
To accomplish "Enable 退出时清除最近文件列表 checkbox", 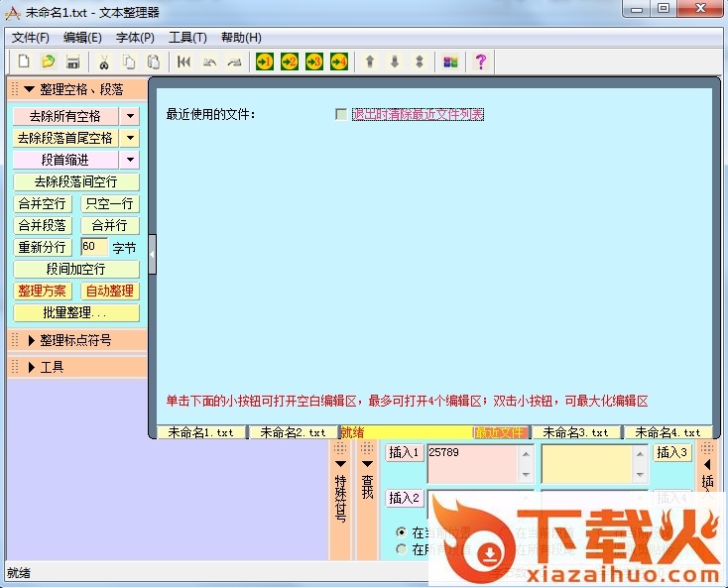I will (x=342, y=115).
